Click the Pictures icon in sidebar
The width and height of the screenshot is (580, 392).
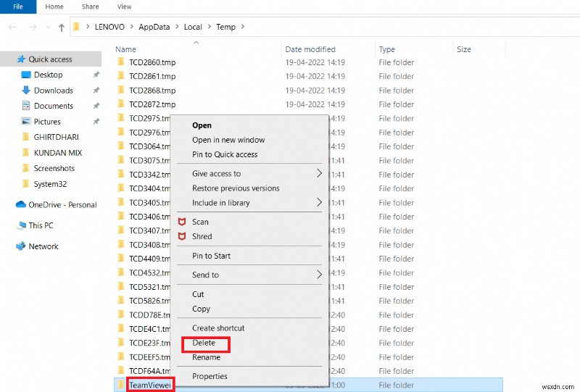point(26,121)
